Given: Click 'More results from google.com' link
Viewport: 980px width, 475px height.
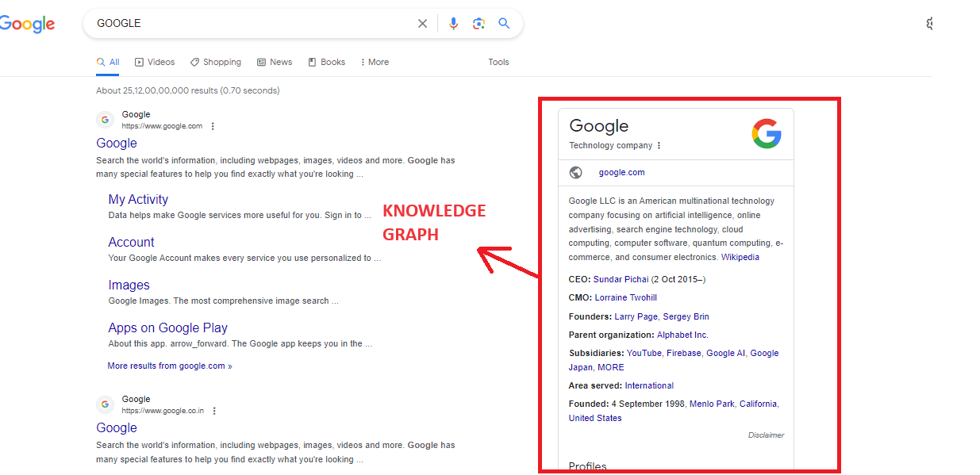Looking at the screenshot, I should coord(170,366).
